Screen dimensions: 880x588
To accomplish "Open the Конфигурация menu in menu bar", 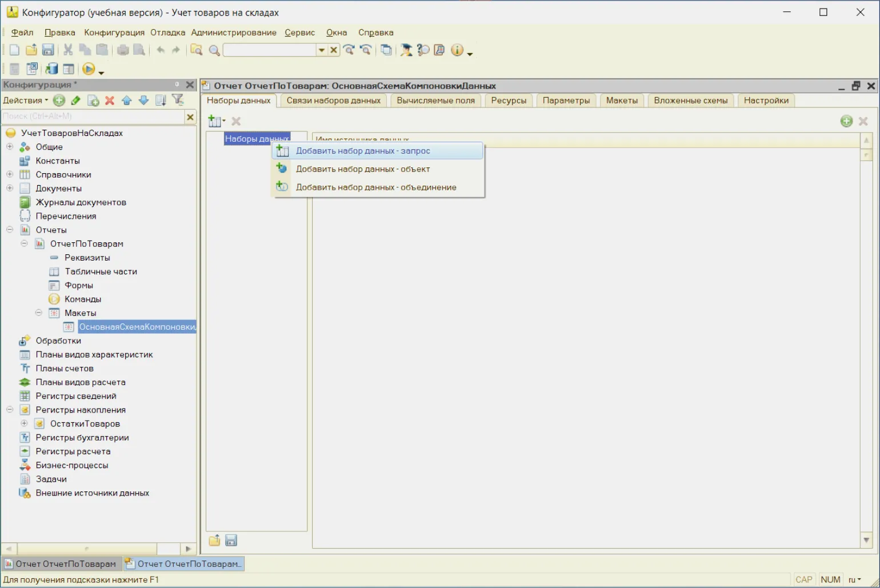I will coord(114,33).
